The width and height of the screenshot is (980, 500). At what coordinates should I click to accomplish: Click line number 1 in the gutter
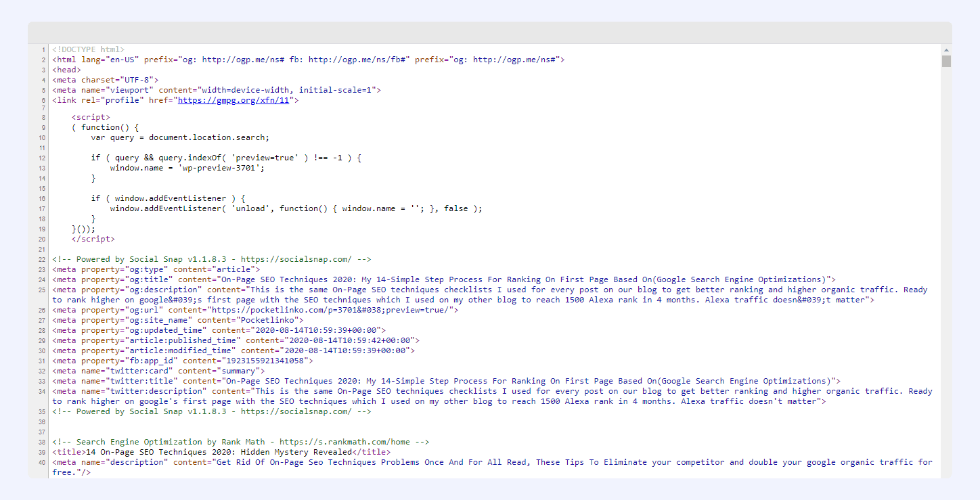click(x=43, y=49)
